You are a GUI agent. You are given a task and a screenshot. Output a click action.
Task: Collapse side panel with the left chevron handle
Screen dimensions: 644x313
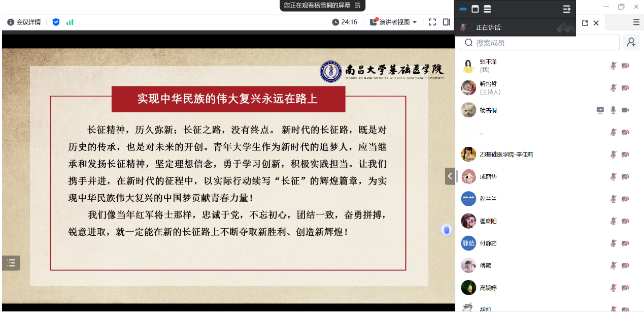click(x=450, y=176)
